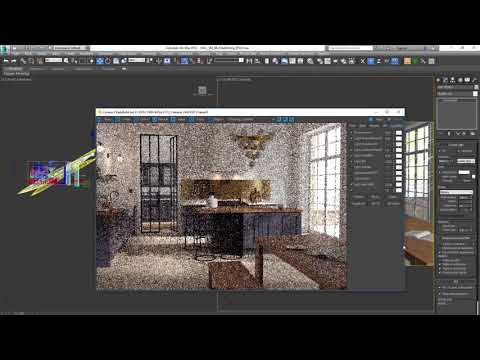
Task: Click object color swatch in Modify panel
Action: [475, 87]
